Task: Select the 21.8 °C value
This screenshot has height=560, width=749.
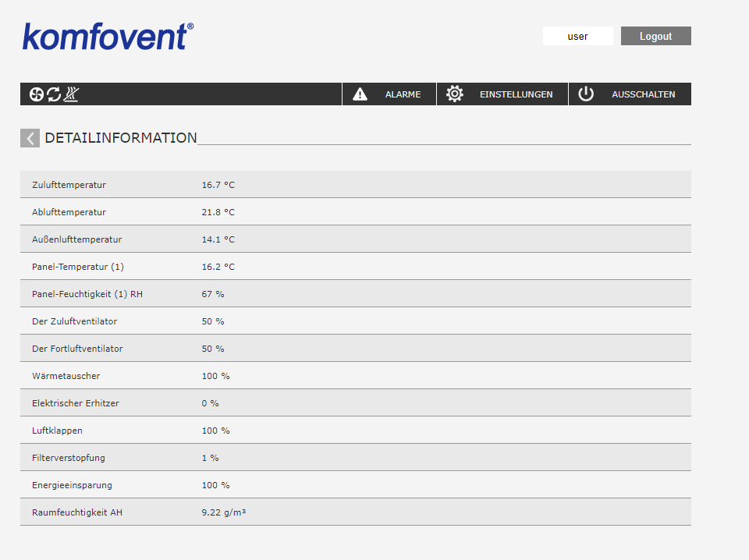Action: 218,212
